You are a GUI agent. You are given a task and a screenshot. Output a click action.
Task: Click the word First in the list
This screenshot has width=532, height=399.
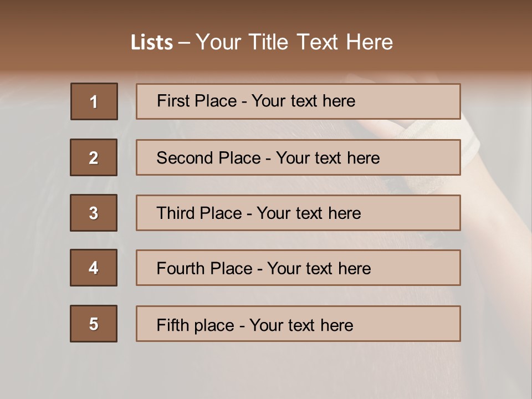pos(172,101)
